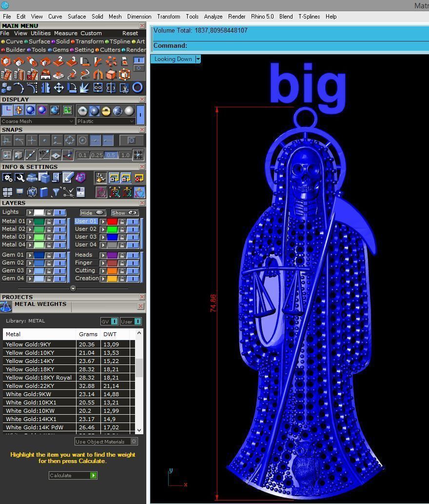Screen dimensions: 429x504
Task: Toggle visibility of Metal 01 layer
Action: [x=60, y=222]
